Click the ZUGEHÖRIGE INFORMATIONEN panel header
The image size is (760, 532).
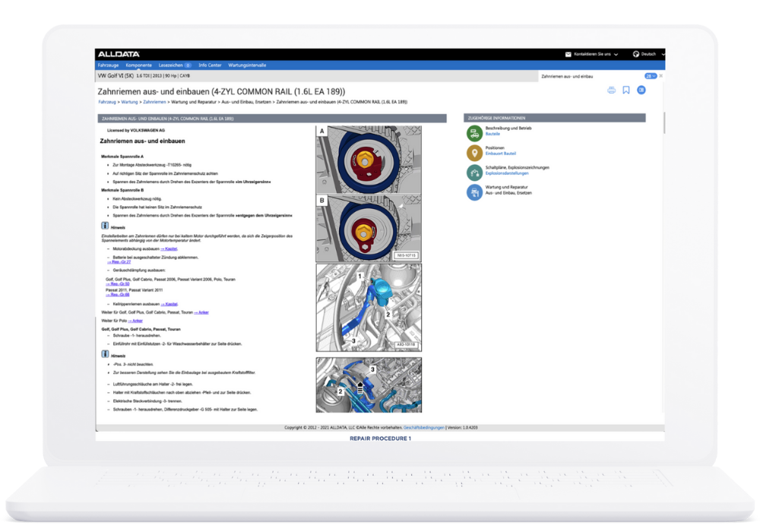pyautogui.click(x=555, y=118)
